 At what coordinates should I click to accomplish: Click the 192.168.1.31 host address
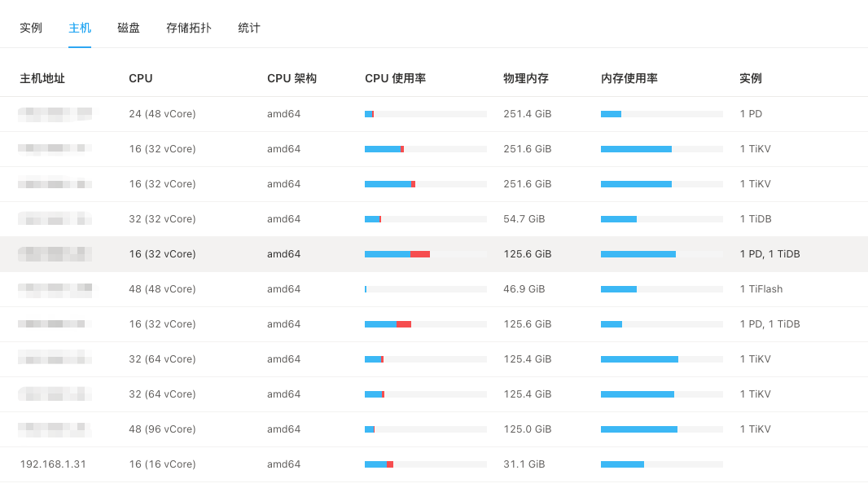point(53,464)
